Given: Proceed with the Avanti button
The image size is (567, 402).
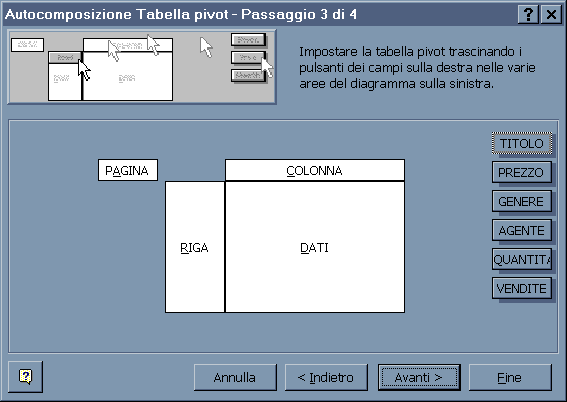Looking at the screenshot, I should 419,377.
